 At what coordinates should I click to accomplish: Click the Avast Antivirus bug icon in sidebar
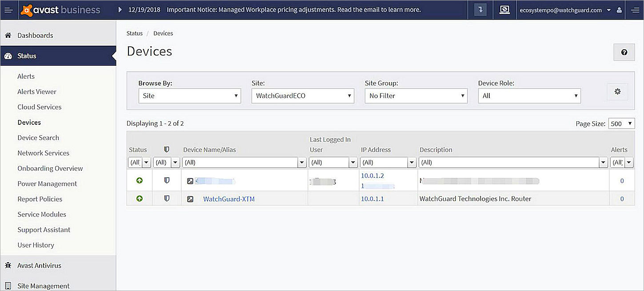point(8,265)
